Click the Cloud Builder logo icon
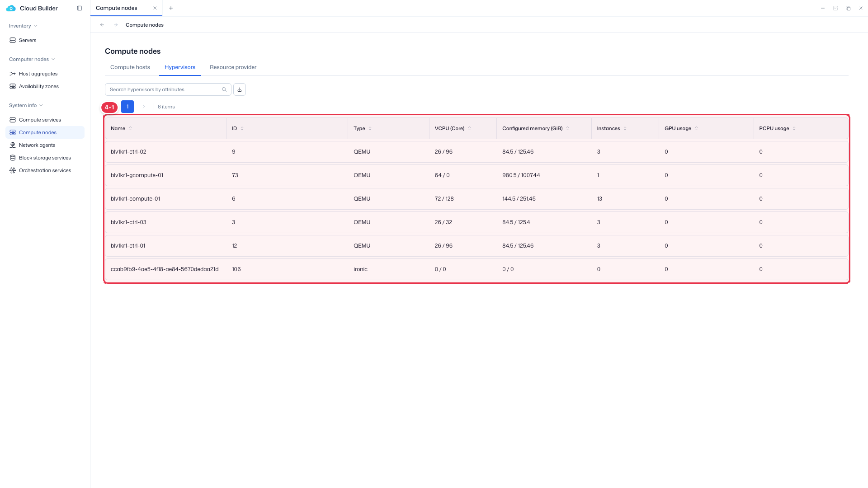This screenshot has width=868, height=488. coord(11,8)
